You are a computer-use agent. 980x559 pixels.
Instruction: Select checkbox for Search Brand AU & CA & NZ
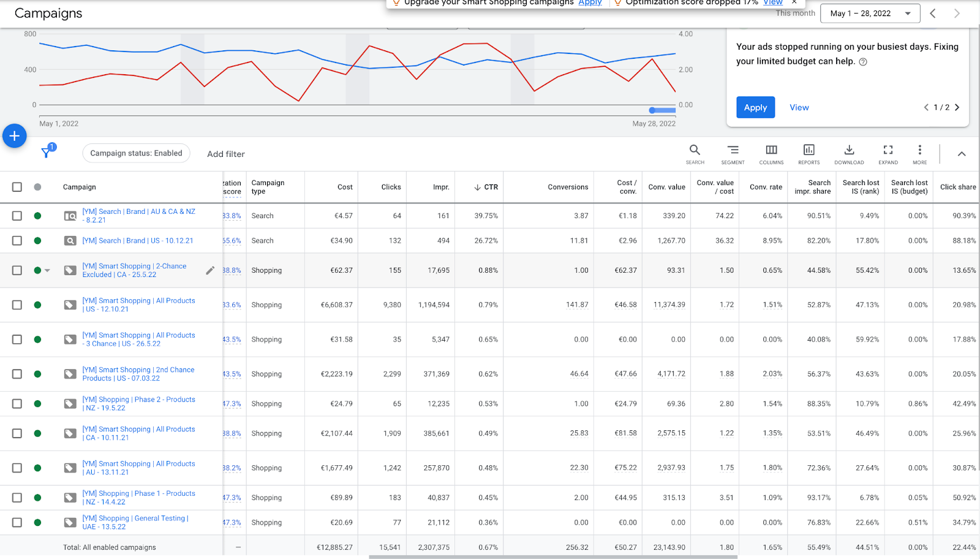tap(17, 216)
